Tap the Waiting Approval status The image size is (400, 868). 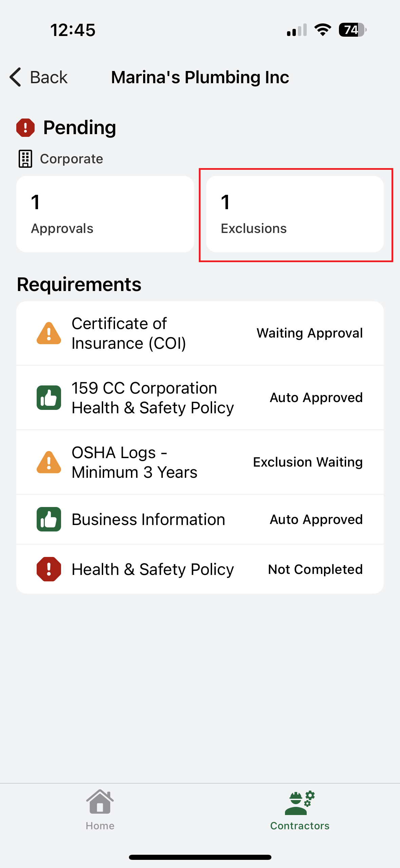309,333
